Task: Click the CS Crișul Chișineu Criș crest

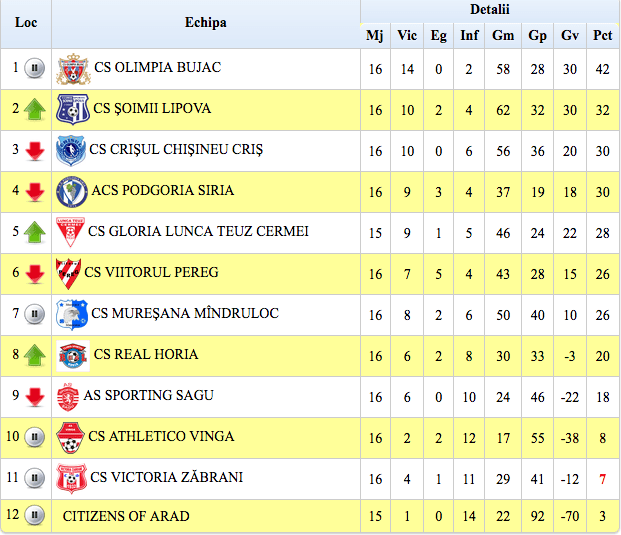Action: pos(70,150)
